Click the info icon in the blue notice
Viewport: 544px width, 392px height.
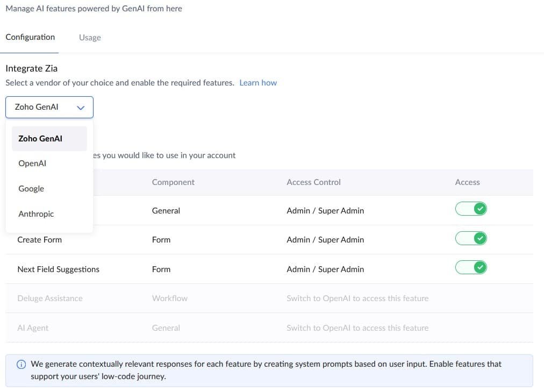[x=22, y=365]
